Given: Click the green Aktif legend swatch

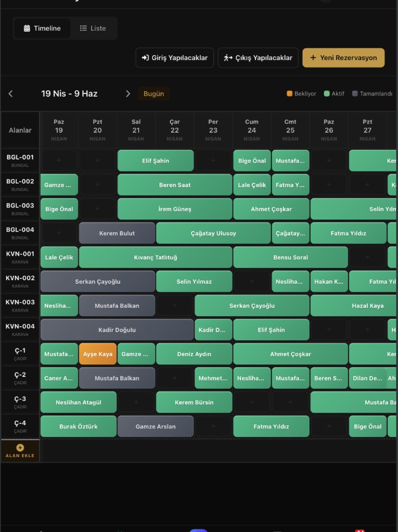Looking at the screenshot, I should [x=327, y=94].
